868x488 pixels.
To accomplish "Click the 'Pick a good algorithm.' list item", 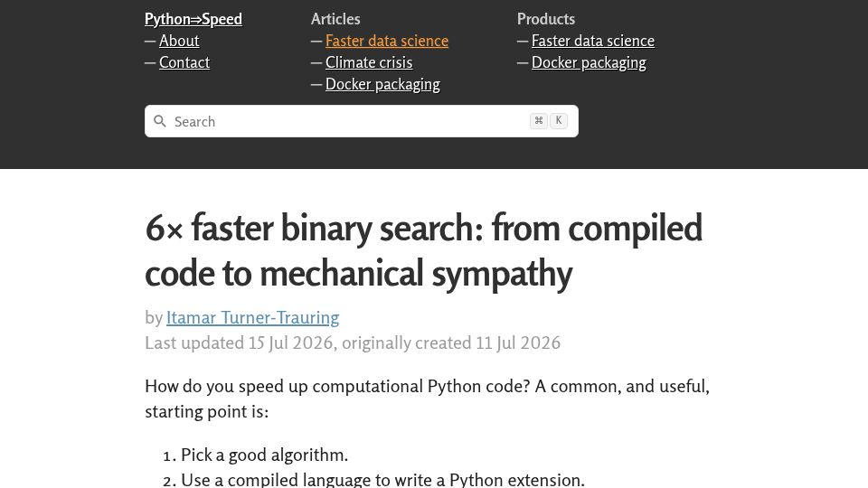I will [264, 455].
